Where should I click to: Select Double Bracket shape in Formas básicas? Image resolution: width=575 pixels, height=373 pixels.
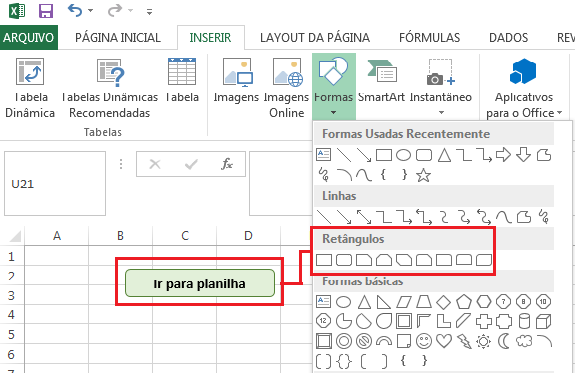323,362
